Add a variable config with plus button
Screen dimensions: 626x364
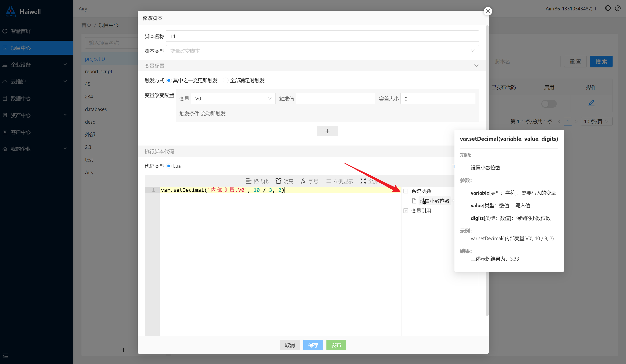click(x=327, y=131)
